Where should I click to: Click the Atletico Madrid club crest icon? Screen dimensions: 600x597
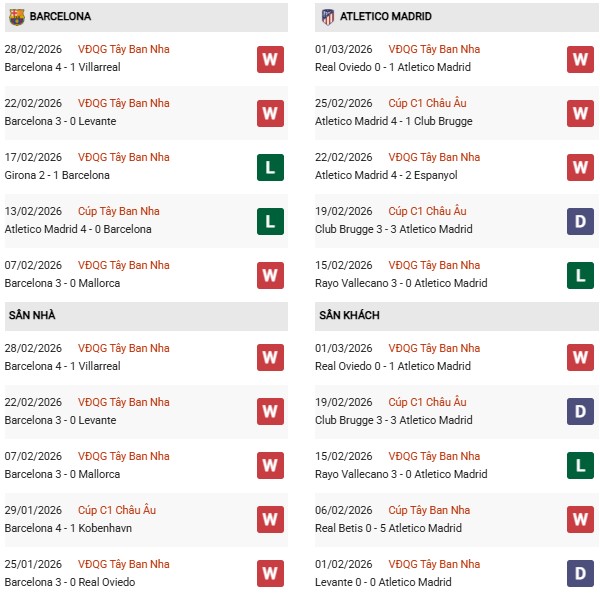(327, 17)
